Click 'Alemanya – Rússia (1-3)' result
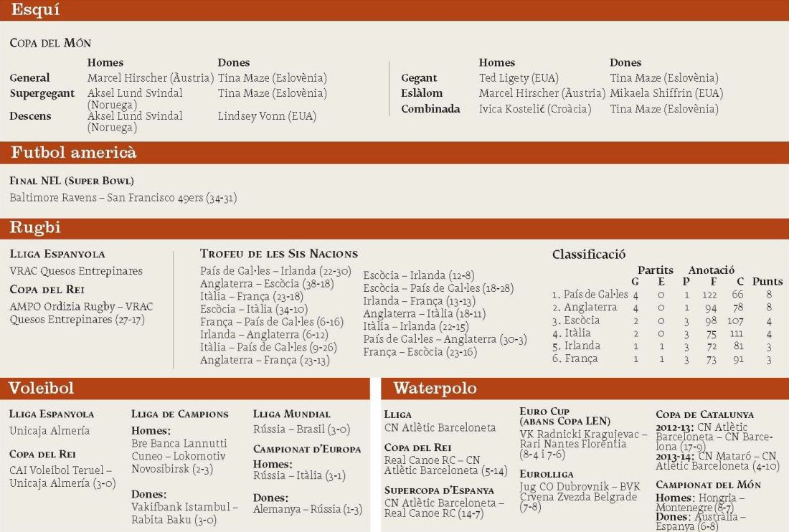Screen dimensions: 789x532 [308, 509]
